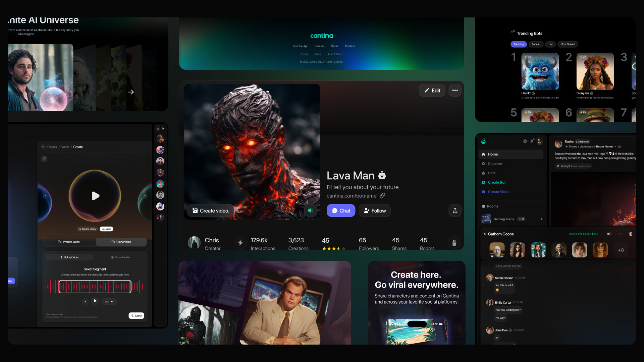Click the leave room door icon

[631, 234]
